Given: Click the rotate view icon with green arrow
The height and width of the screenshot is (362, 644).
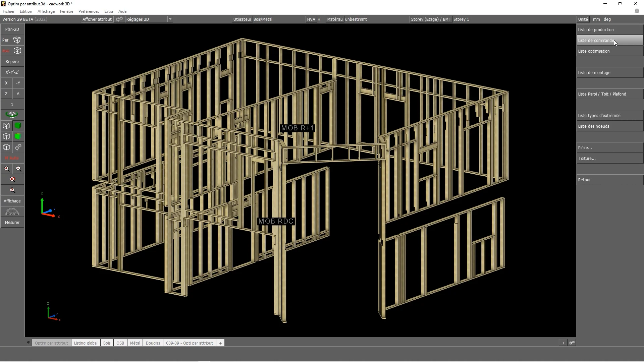Looking at the screenshot, I should (x=12, y=115).
